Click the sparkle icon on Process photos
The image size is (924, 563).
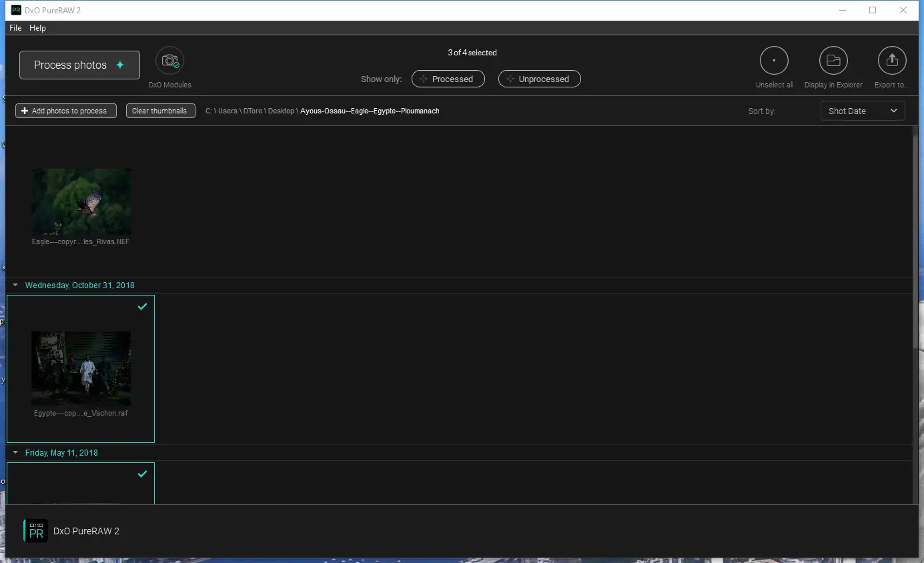[120, 65]
